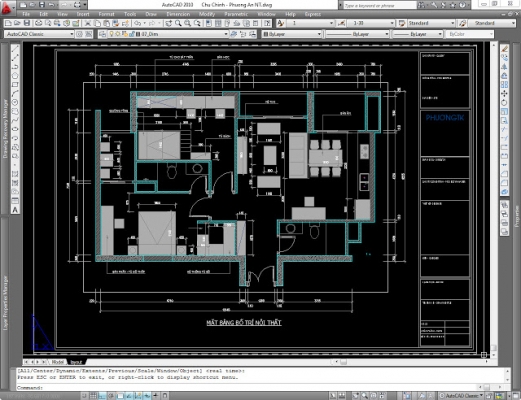521x400 pixels.
Task: Open the 1-30 dimension style dropdown
Action: tap(371, 23)
